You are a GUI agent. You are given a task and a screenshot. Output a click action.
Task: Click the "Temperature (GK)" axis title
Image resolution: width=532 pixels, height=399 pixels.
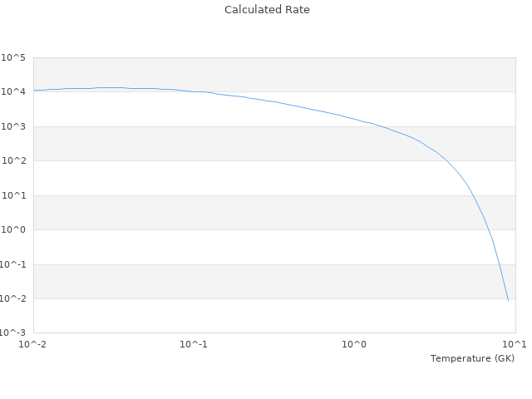click(x=472, y=358)
